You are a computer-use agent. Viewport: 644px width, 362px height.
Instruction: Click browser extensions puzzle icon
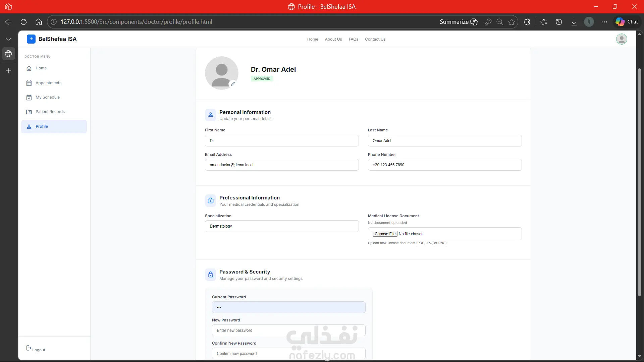coord(527,22)
